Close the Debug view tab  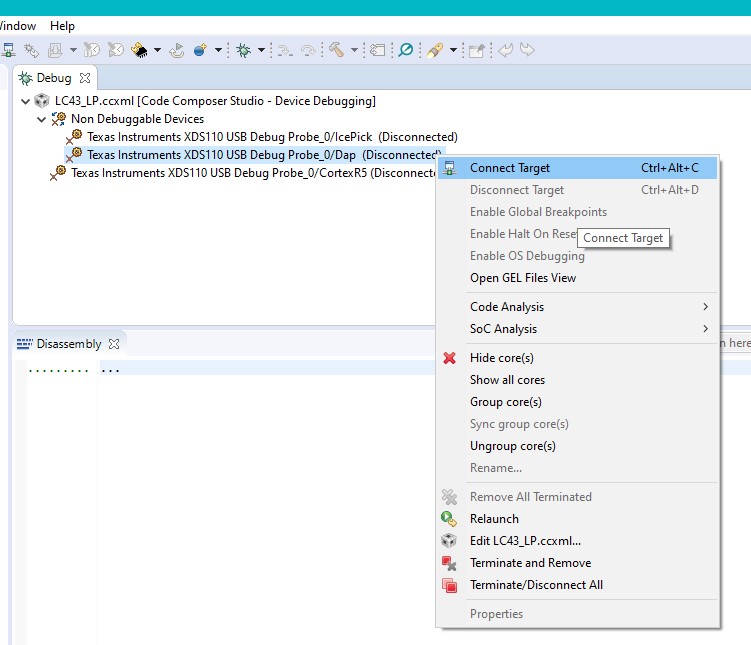85,78
